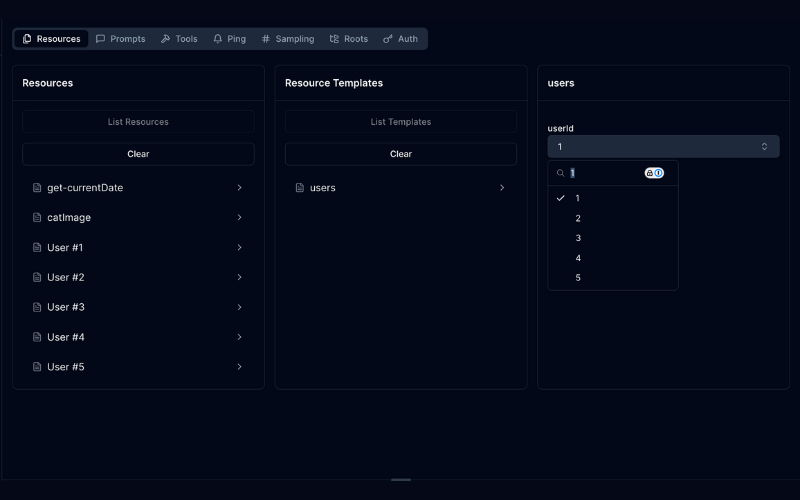The height and width of the screenshot is (500, 800).
Task: Open users template via its chevron
Action: tap(502, 188)
